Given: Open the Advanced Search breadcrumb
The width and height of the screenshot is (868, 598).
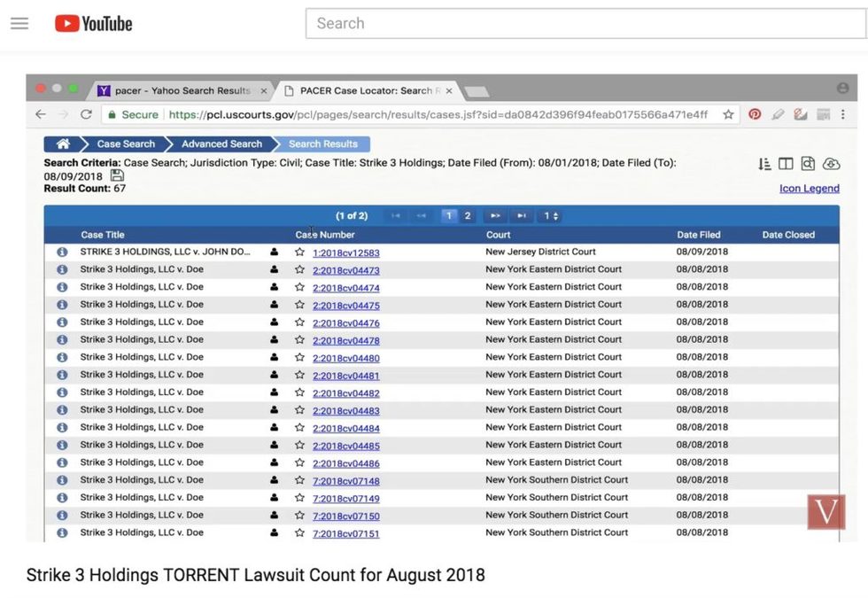Looking at the screenshot, I should (x=221, y=144).
